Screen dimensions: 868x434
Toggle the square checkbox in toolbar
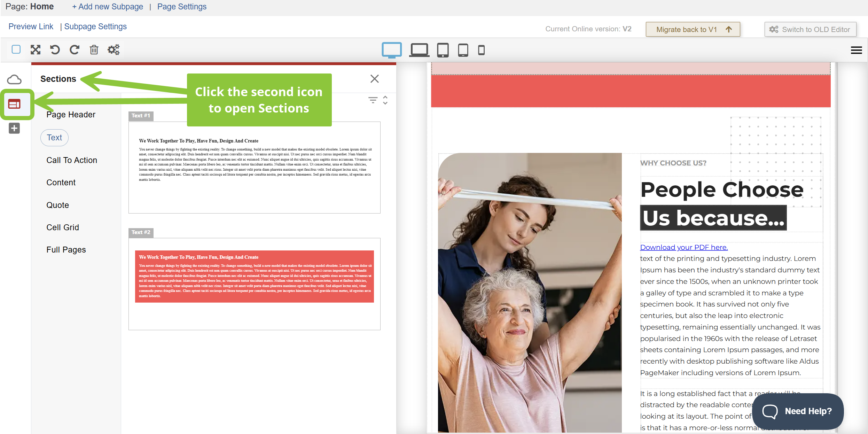16,49
